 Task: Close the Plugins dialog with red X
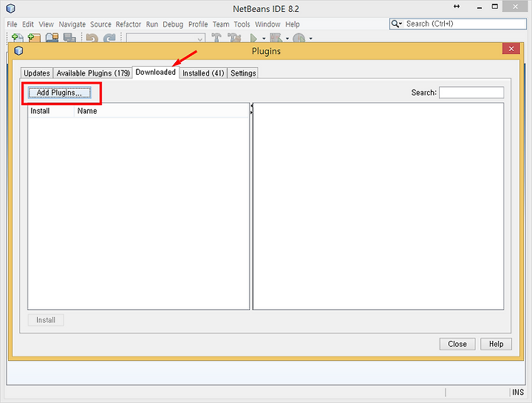click(511, 49)
